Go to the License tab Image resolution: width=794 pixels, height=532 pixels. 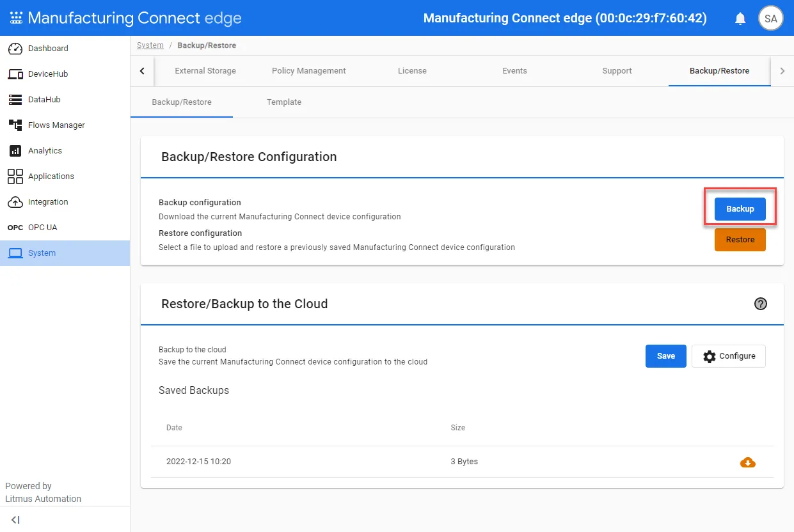[x=412, y=71]
